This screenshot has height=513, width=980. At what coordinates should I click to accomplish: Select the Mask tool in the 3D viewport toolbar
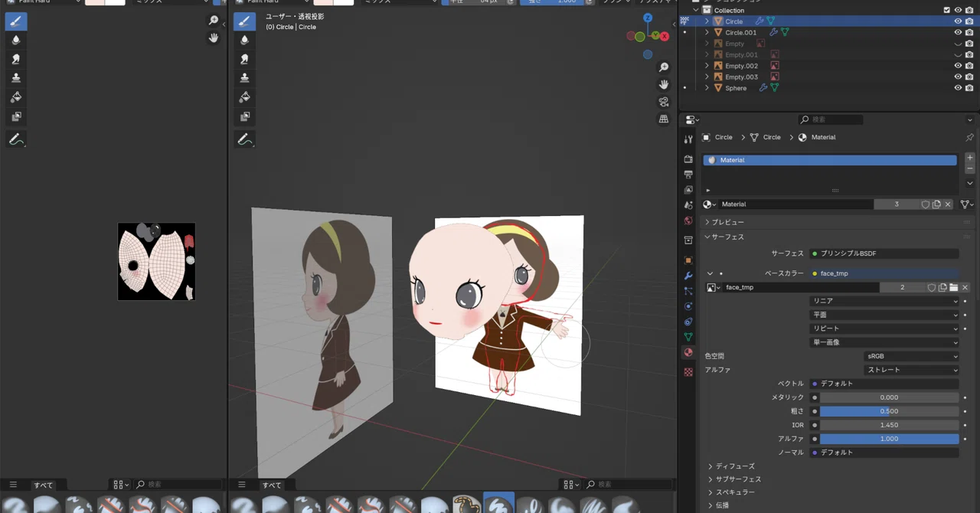[244, 116]
